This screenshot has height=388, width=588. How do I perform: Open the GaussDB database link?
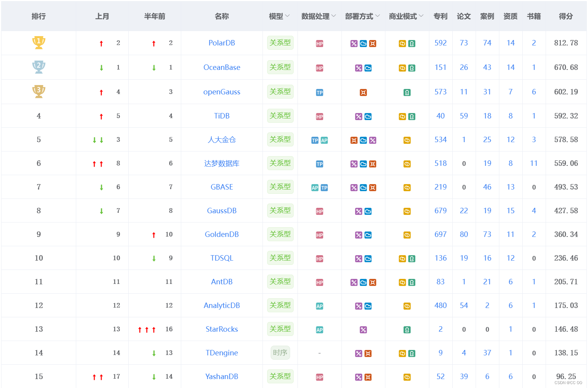tap(222, 211)
